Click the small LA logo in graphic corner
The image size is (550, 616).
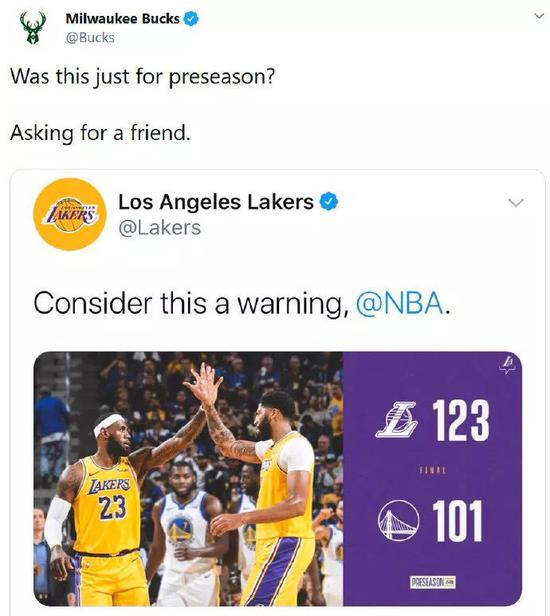pos(507,365)
